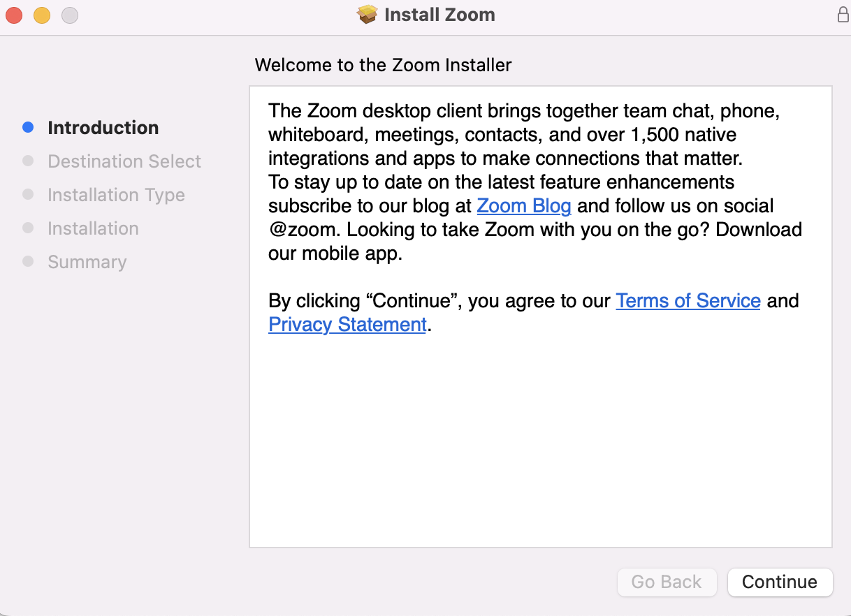
Task: Click the package box icon in title bar
Action: [367, 15]
